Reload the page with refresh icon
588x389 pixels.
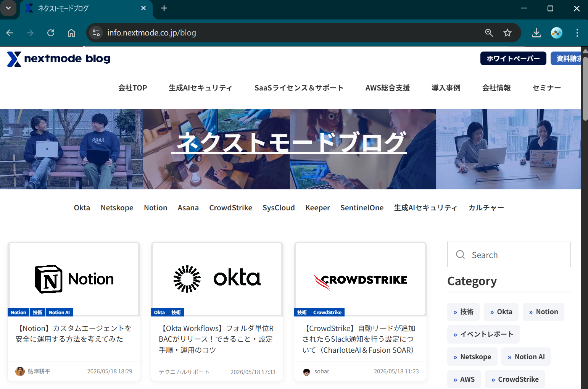(51, 33)
